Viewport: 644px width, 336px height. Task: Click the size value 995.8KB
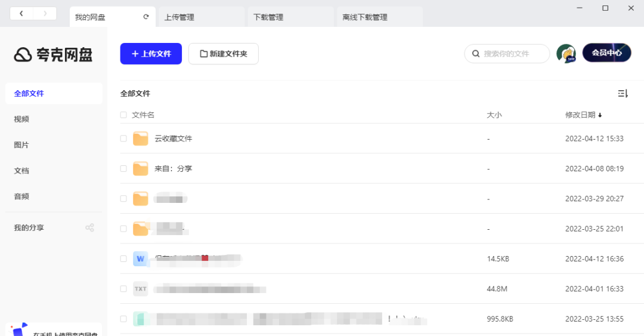point(500,319)
